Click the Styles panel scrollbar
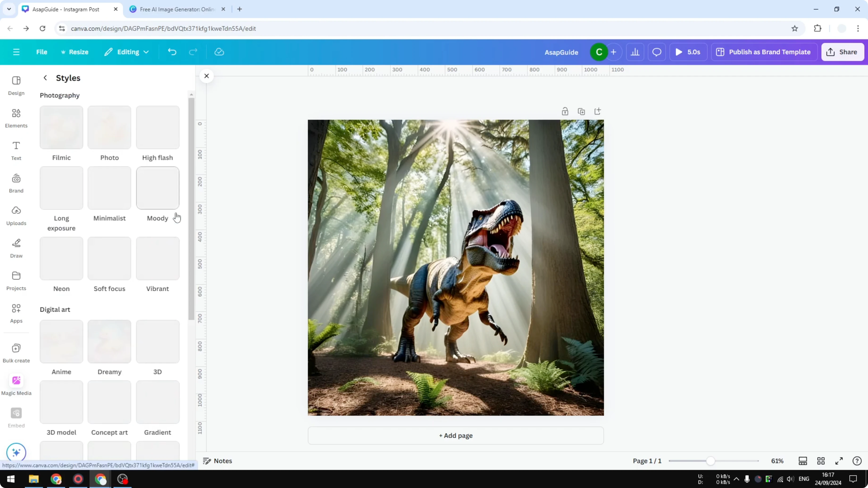Viewport: 868px width, 488px height. (191, 209)
